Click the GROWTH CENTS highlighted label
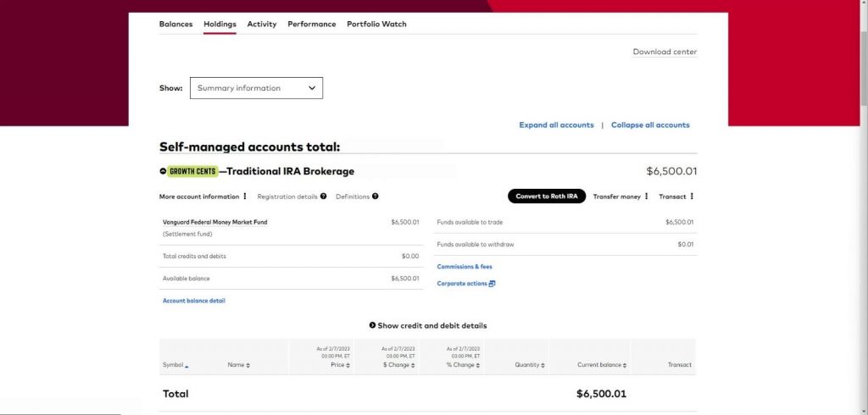This screenshot has width=868, height=415. (192, 172)
